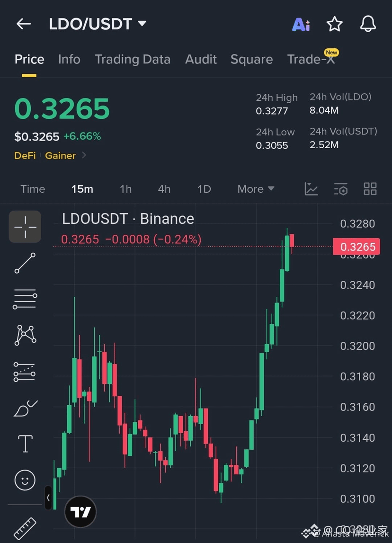Select the 15m interval
The height and width of the screenshot is (543, 392).
click(x=82, y=189)
